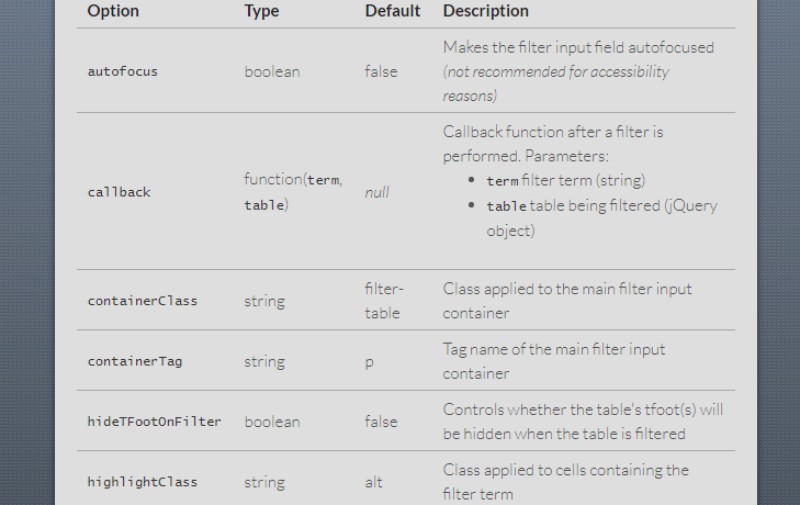Select the highlightClass option name
Image resolution: width=800 pixels, height=505 pixels.
click(142, 482)
